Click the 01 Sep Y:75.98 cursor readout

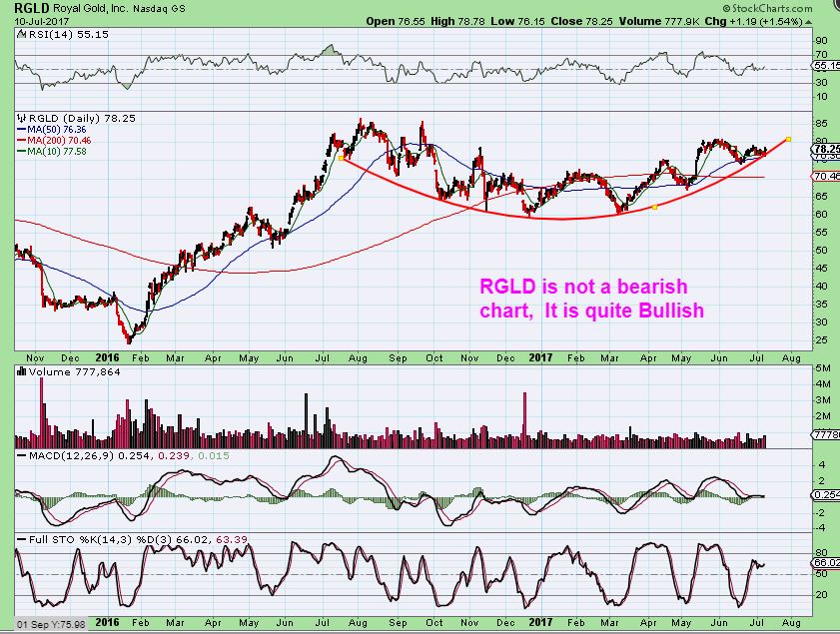(x=51, y=624)
